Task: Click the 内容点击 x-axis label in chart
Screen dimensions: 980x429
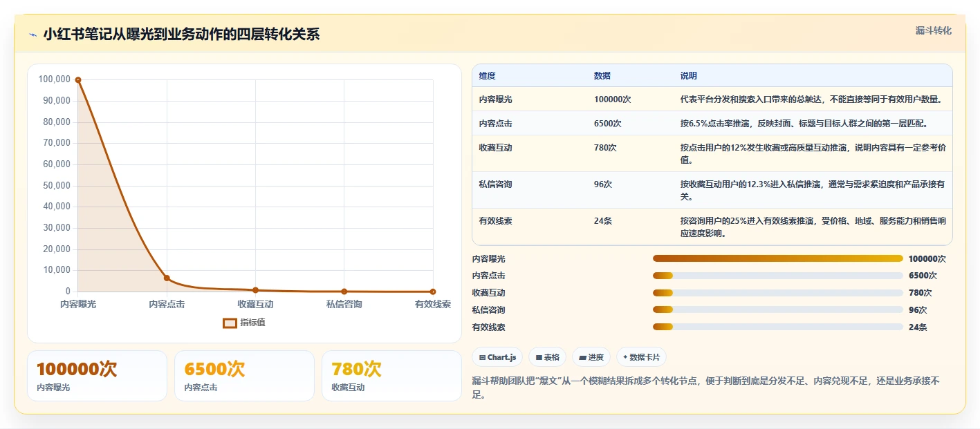Action: (167, 304)
